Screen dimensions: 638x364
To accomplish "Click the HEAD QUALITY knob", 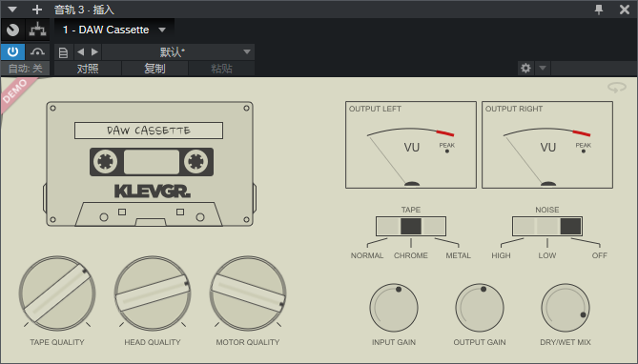I will [153, 293].
